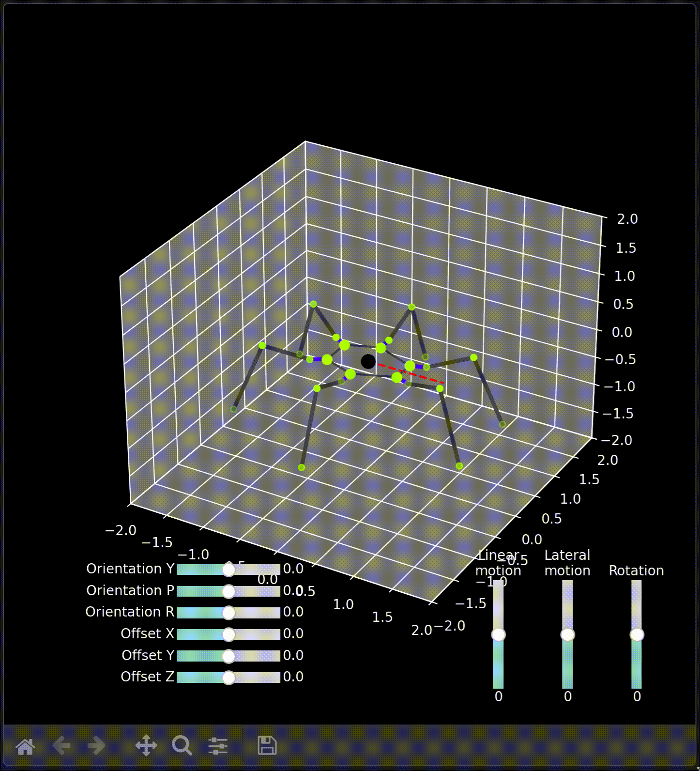Click the Linear motion vertical slider handle
The width and height of the screenshot is (700, 771).
tap(499, 634)
